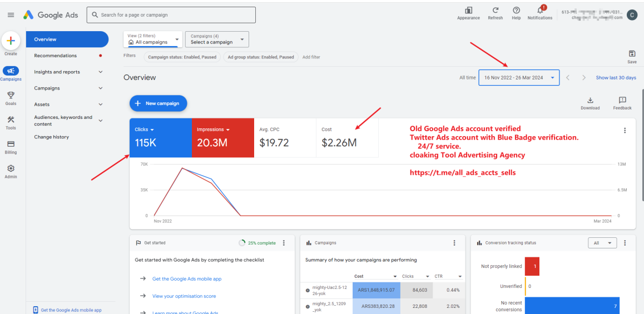Click the New campaign button
The height and width of the screenshot is (314, 644).
click(x=158, y=103)
